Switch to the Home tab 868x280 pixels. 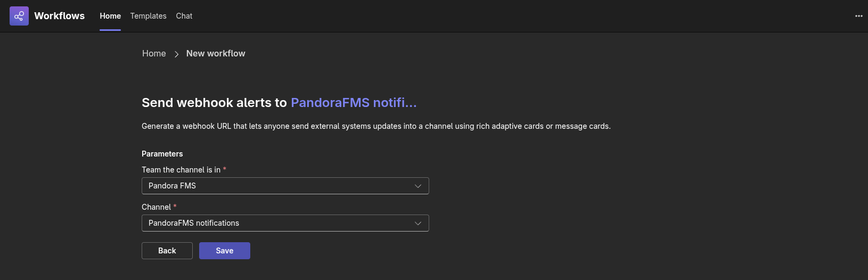110,16
